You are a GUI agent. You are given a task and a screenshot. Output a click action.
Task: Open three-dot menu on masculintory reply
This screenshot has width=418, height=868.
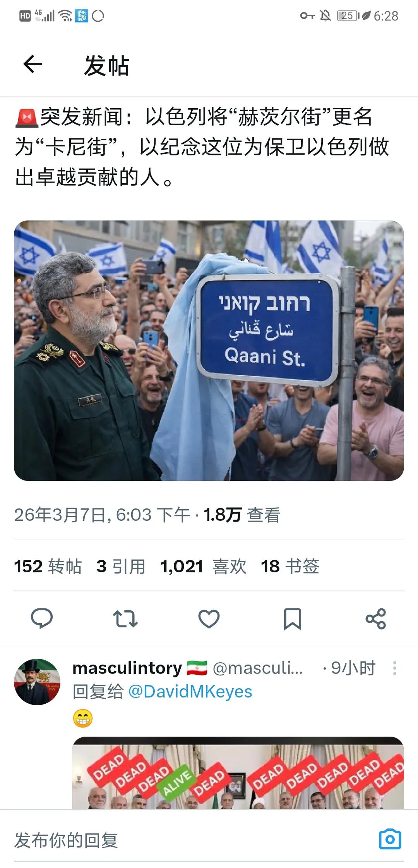pyautogui.click(x=394, y=668)
